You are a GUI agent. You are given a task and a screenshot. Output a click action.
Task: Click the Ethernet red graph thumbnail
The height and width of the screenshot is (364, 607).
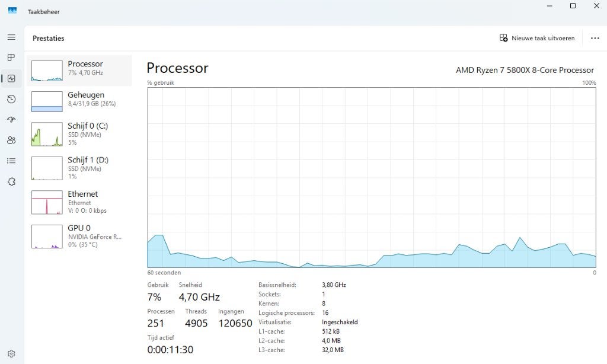tap(47, 202)
